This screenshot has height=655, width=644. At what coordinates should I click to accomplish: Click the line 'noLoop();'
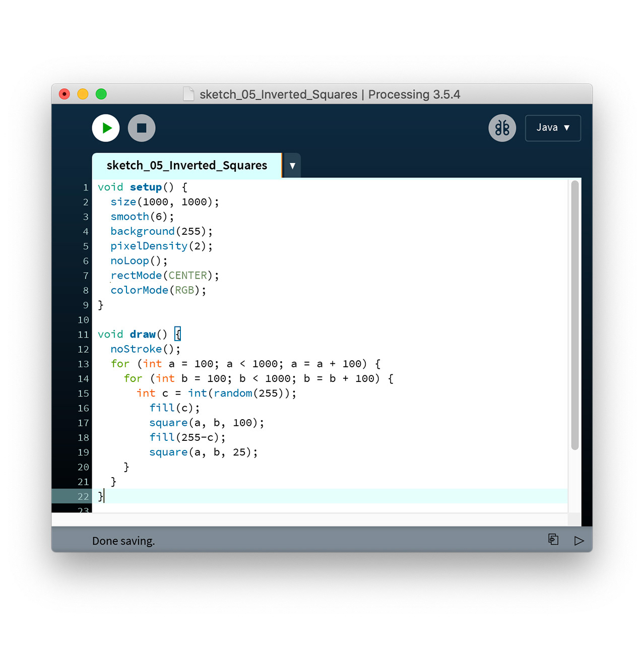tap(139, 260)
